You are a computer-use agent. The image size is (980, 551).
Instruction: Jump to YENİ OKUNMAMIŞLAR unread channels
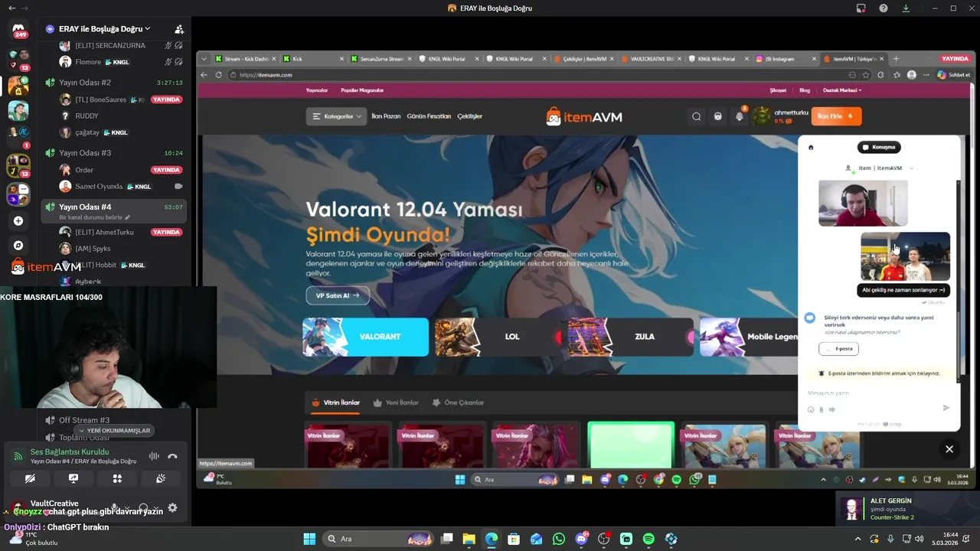click(x=114, y=431)
